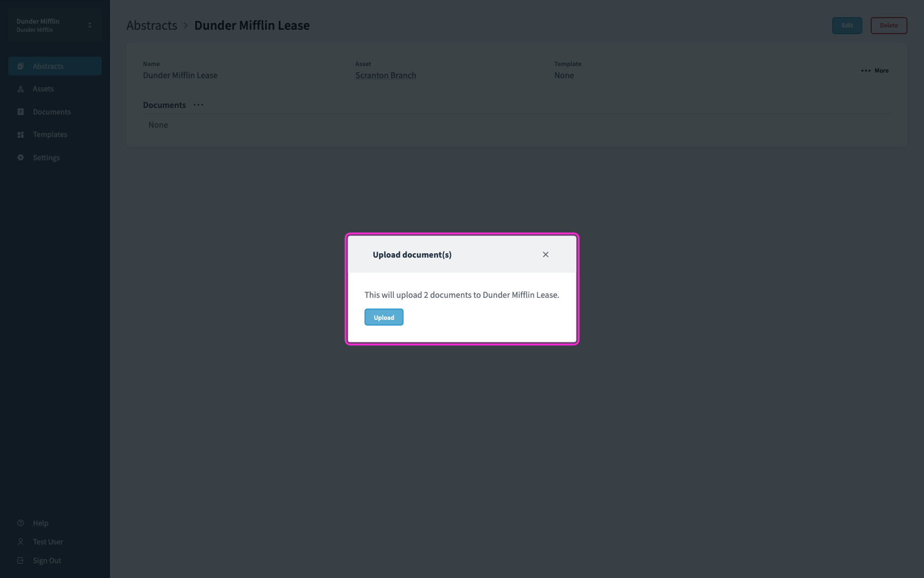Image resolution: width=924 pixels, height=578 pixels.
Task: Navigate to Abstracts breadcrumb
Action: coord(152,25)
